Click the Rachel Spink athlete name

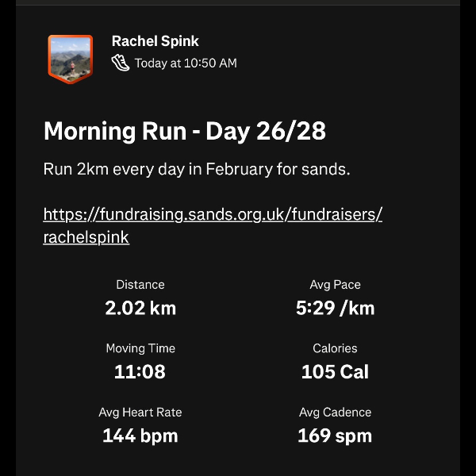pyautogui.click(x=155, y=41)
